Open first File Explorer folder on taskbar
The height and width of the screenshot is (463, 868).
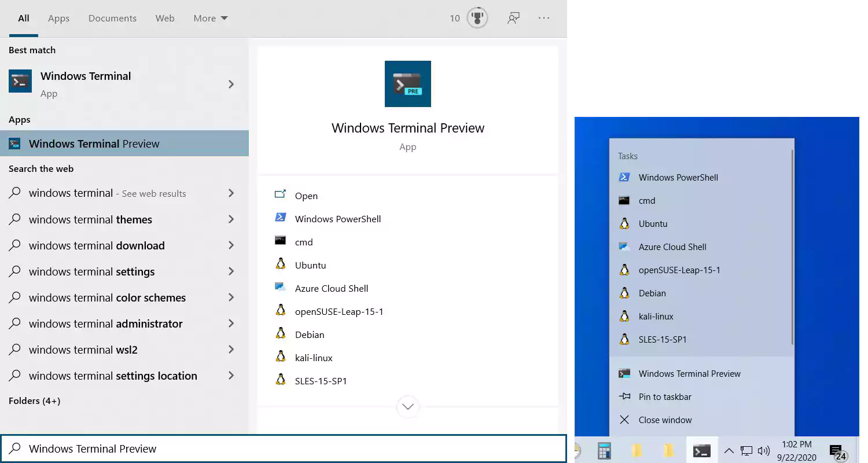[637, 450]
